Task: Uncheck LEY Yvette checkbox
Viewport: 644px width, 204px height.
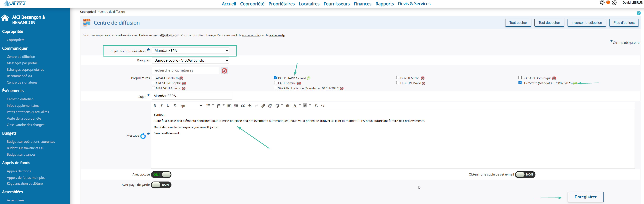Action: pyautogui.click(x=520, y=83)
